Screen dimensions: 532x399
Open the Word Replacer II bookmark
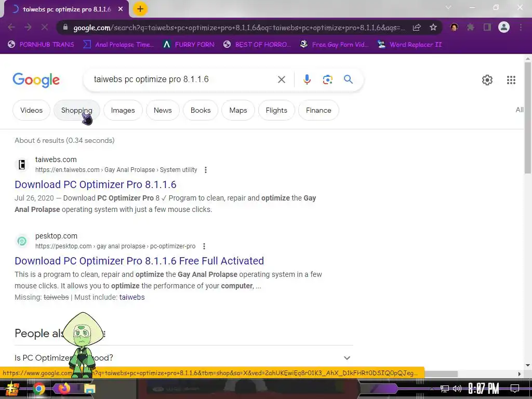410,45
